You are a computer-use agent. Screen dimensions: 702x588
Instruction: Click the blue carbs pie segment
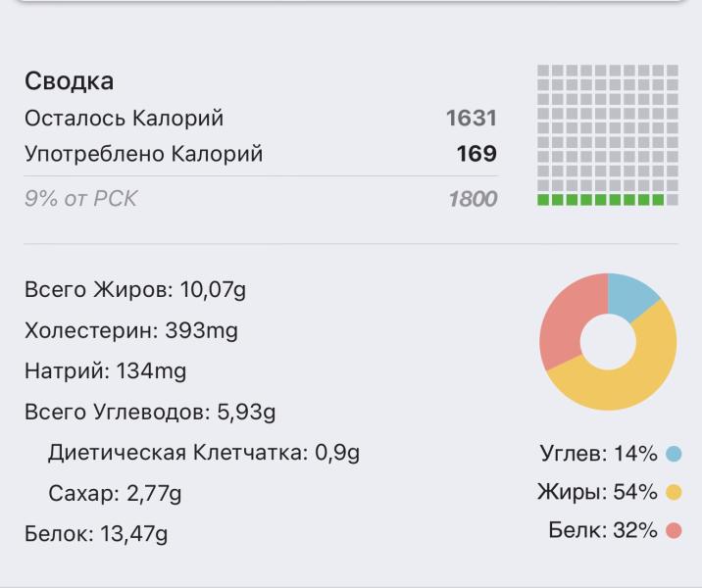coord(633,296)
